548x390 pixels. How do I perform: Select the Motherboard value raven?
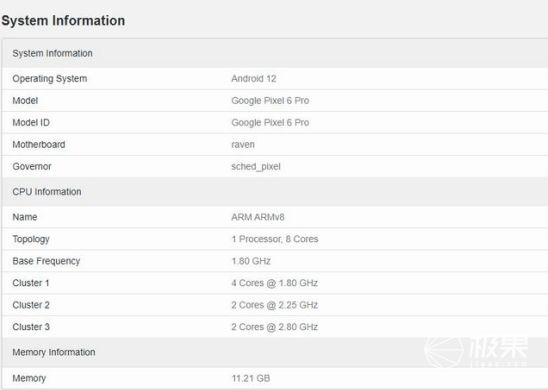pos(243,145)
